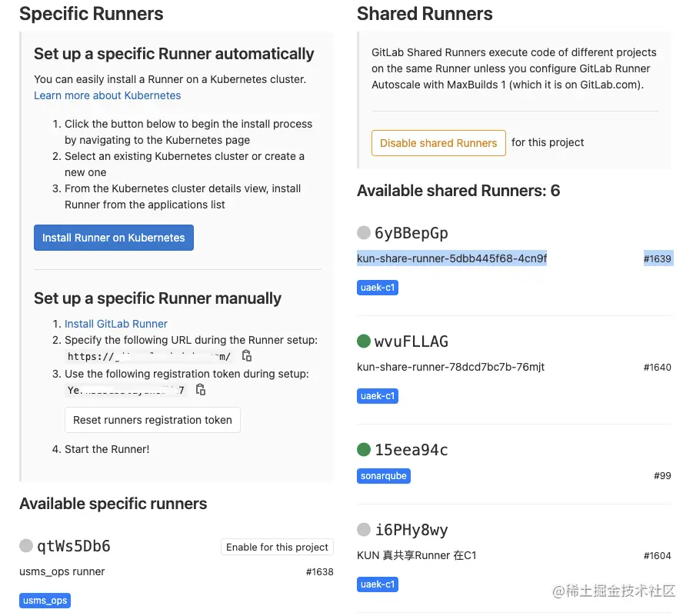693x616 pixels.
Task: Click the sonarqube tag under 15eea94c
Action: point(384,476)
